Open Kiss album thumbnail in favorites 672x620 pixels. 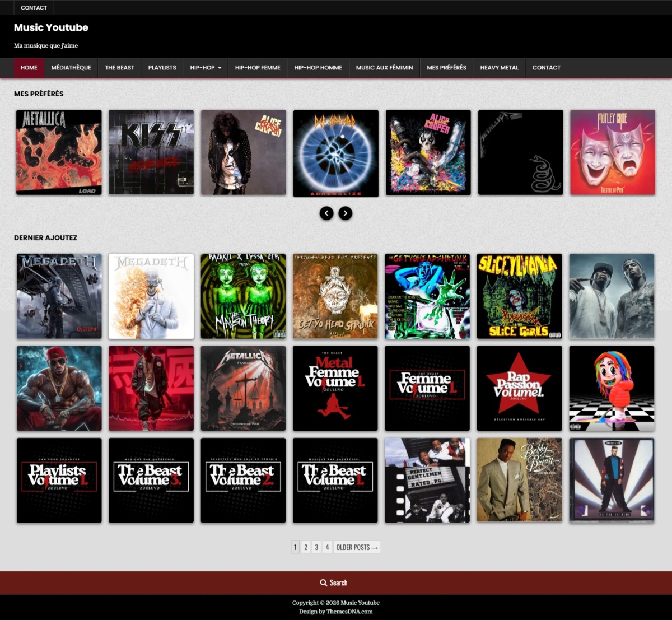tap(151, 152)
